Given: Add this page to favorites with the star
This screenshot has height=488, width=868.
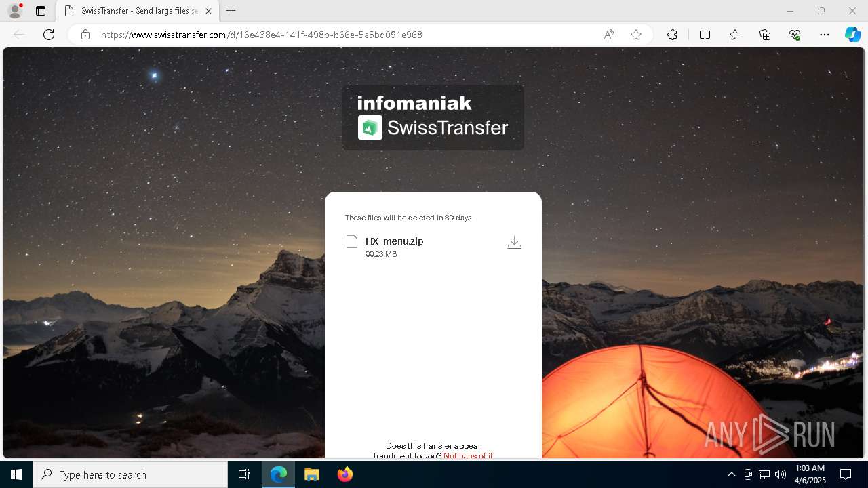Looking at the screenshot, I should [x=636, y=35].
